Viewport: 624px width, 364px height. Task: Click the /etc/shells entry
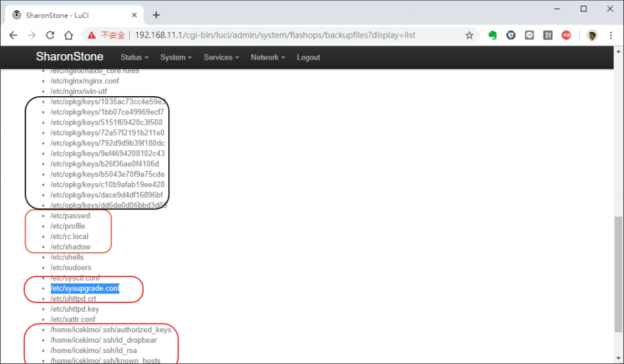coord(67,257)
